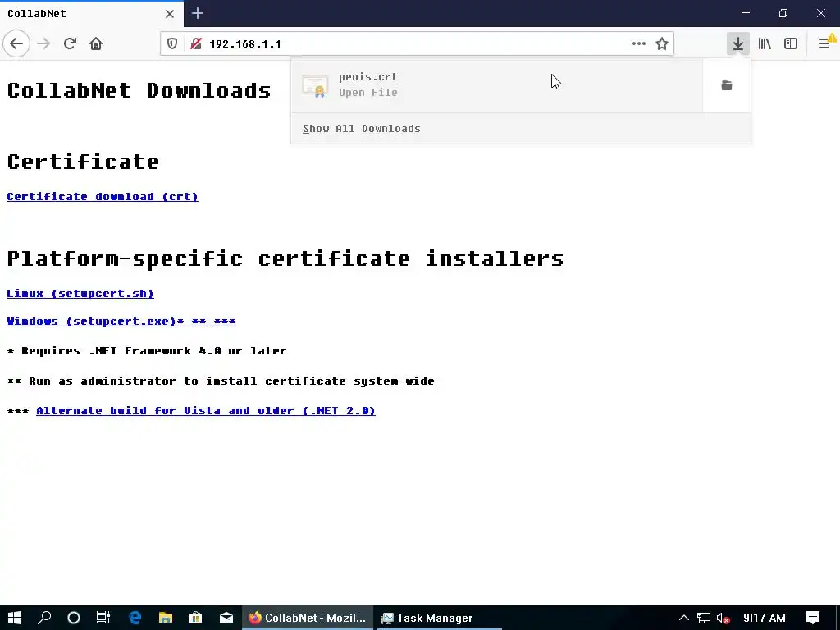Close the CollabNet tab
The width and height of the screenshot is (840, 630).
pyautogui.click(x=169, y=13)
